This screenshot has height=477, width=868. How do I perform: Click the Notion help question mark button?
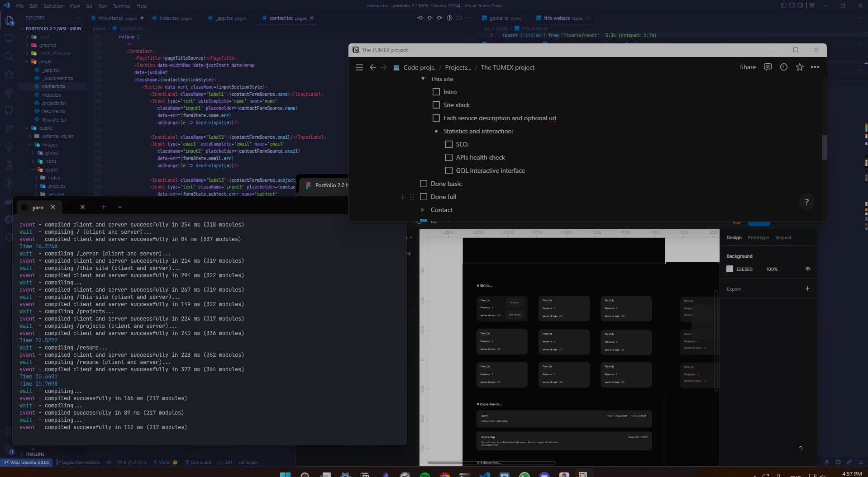tap(806, 202)
